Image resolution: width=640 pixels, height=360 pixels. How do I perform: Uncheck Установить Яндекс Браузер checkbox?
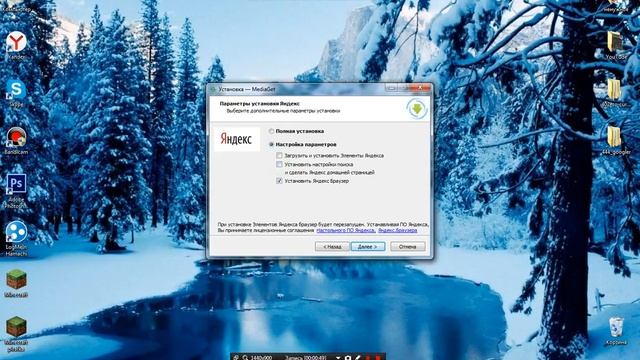[279, 181]
